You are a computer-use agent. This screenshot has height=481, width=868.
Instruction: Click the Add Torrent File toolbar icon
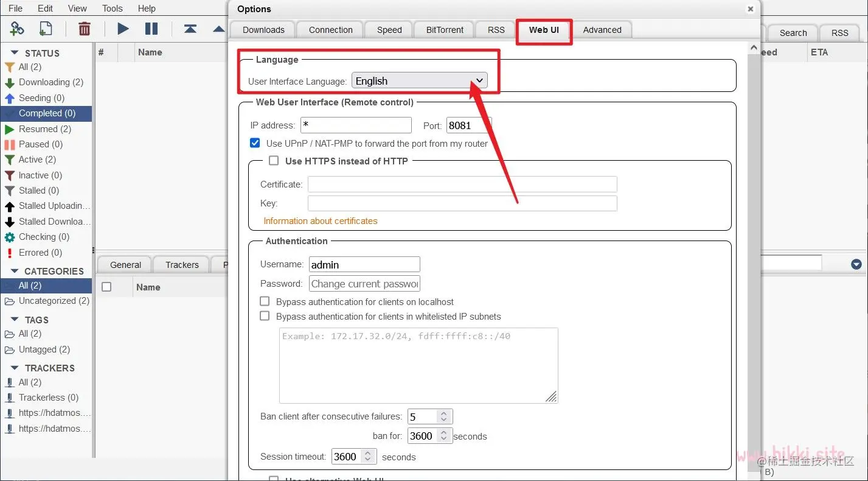click(46, 29)
